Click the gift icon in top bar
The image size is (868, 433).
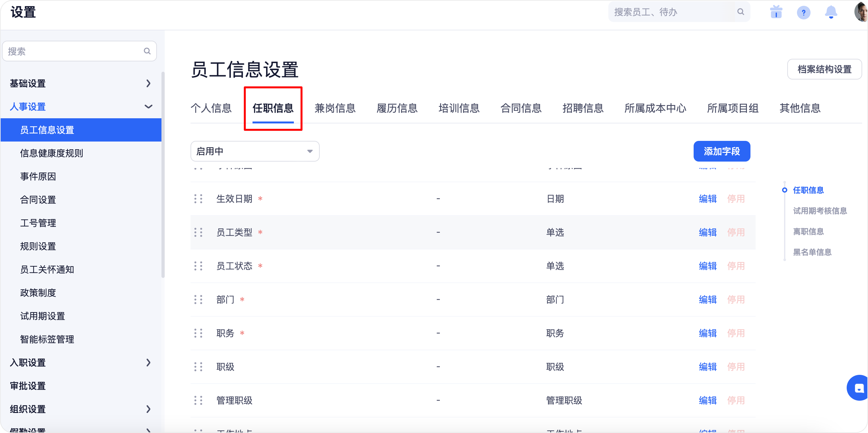(776, 13)
